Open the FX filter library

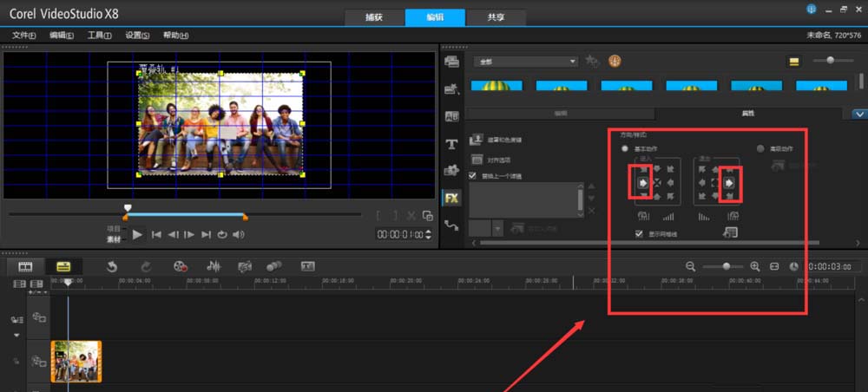(x=451, y=197)
